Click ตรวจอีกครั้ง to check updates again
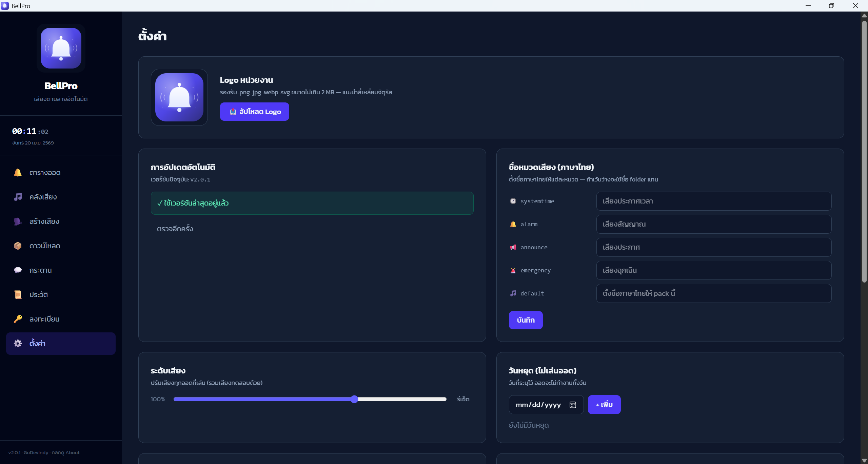The width and height of the screenshot is (868, 464). point(175,229)
